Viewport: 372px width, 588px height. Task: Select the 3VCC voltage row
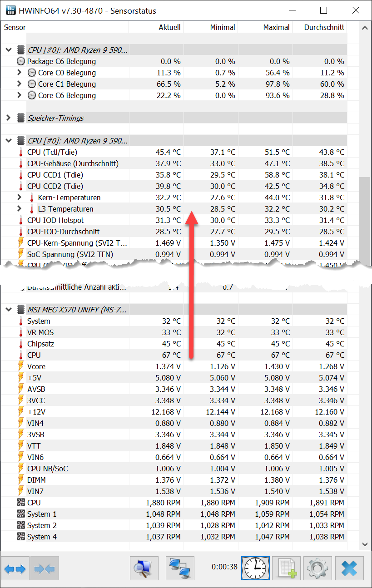[174, 400]
